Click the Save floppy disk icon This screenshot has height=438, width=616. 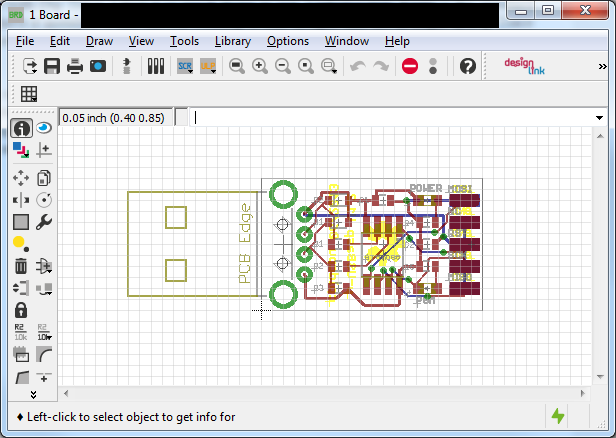coord(52,66)
